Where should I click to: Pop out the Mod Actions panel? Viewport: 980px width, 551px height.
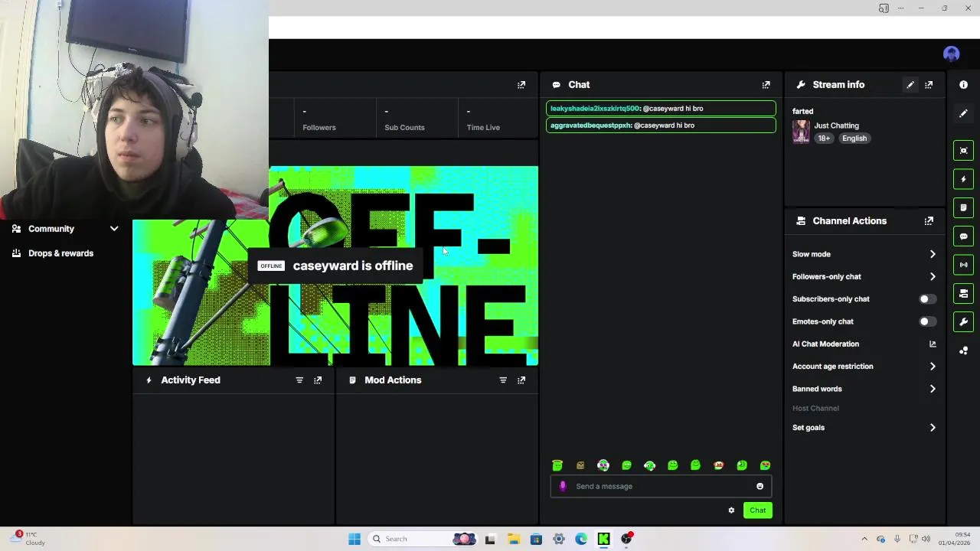(521, 380)
